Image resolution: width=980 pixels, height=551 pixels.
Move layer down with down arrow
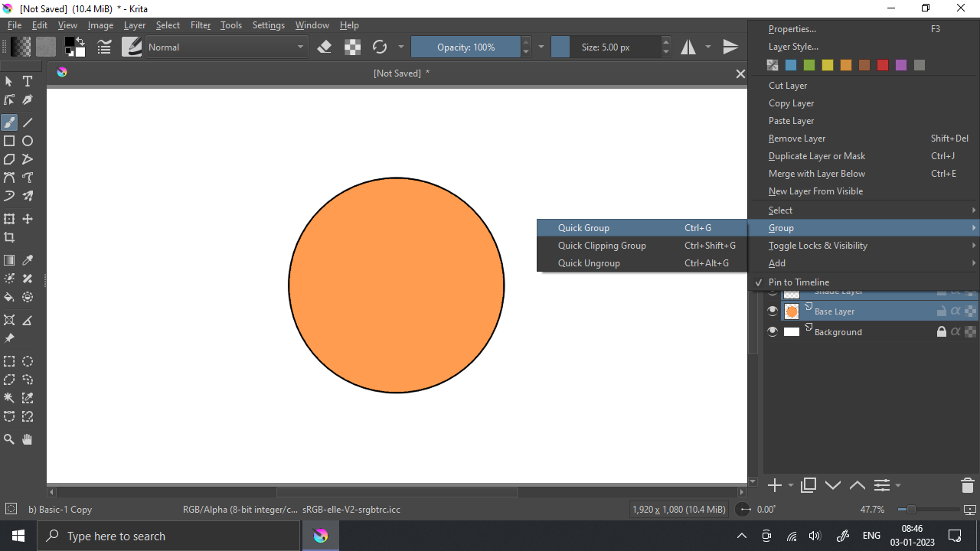[x=833, y=485]
